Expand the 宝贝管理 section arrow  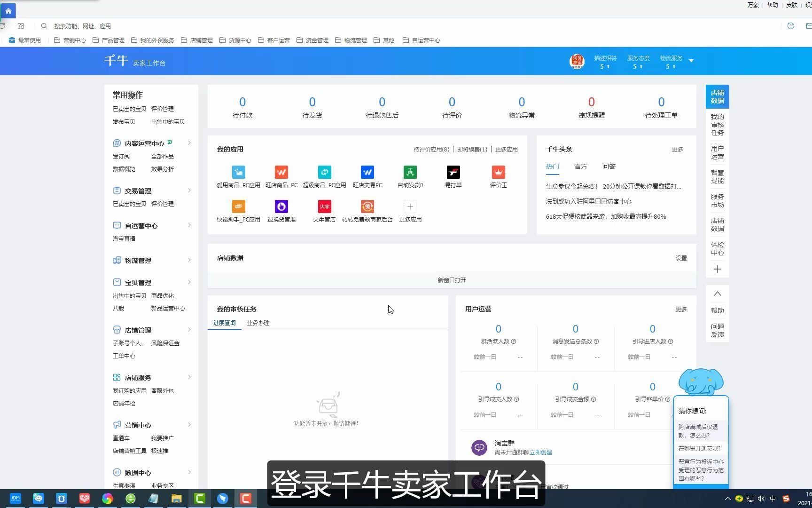pos(189,282)
